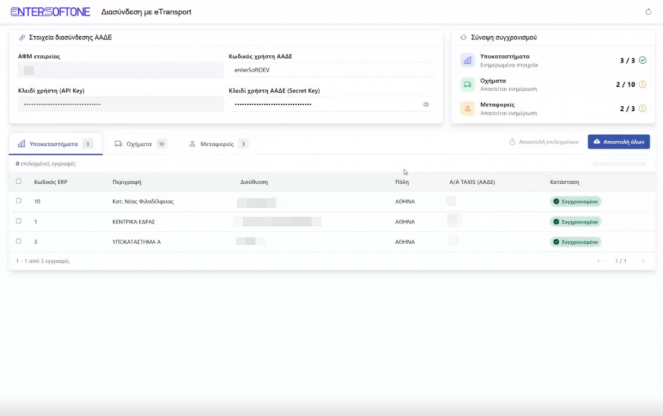Click Κατ. Νέας Φιλαδέλφειας description cell
Screen dimensions: 663x416
click(143, 202)
